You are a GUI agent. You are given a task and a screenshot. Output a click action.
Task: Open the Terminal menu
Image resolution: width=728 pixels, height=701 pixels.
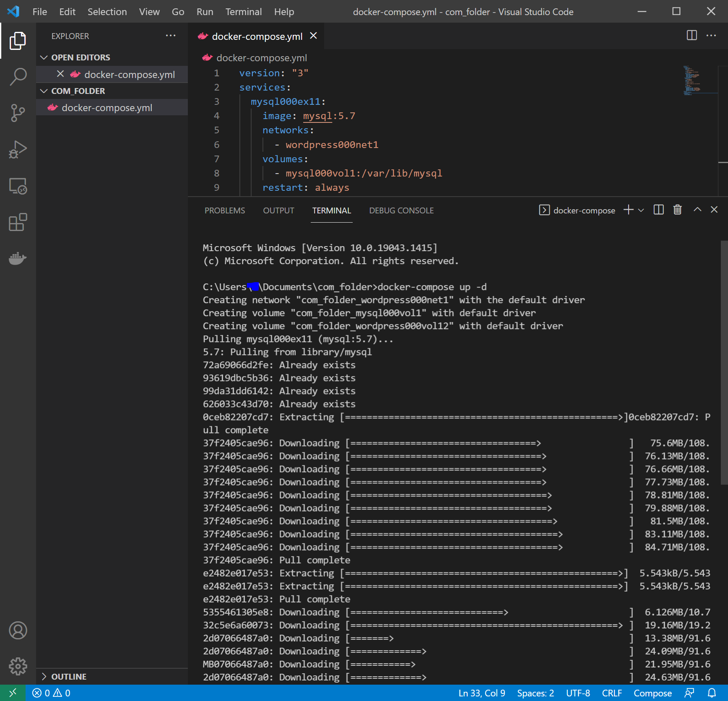coord(243,12)
